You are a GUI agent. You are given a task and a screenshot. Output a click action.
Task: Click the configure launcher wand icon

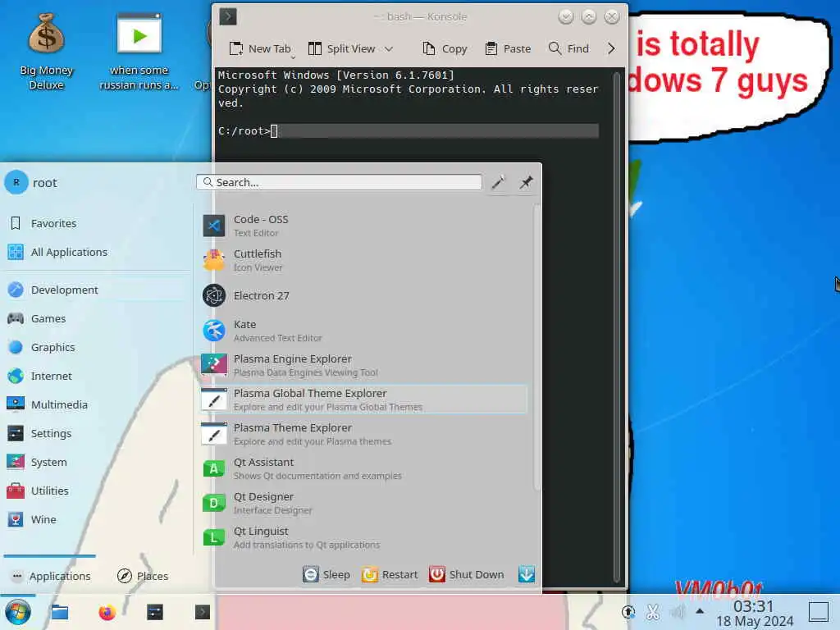(498, 183)
